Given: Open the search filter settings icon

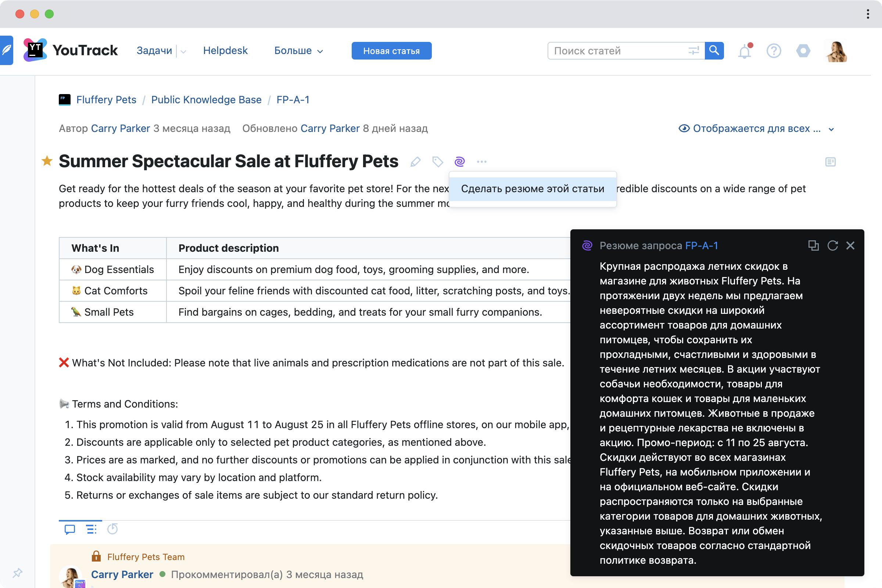Looking at the screenshot, I should 694,51.
